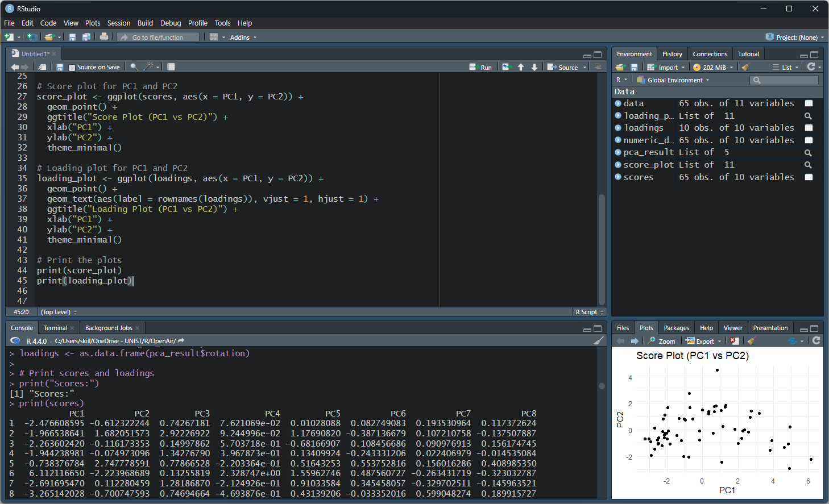Open the Session menu
The image size is (829, 504).
click(119, 23)
